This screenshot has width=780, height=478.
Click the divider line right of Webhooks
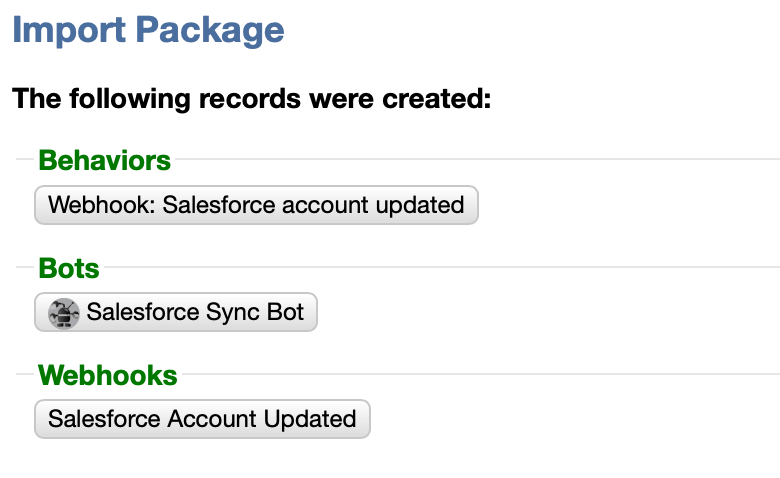coord(481,374)
